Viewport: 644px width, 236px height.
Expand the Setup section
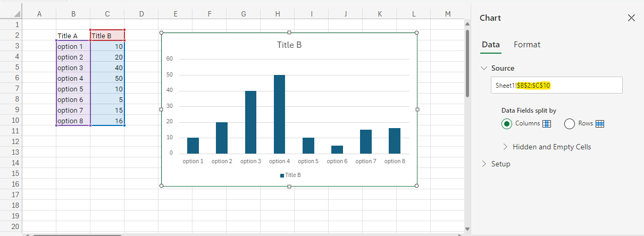(x=484, y=164)
